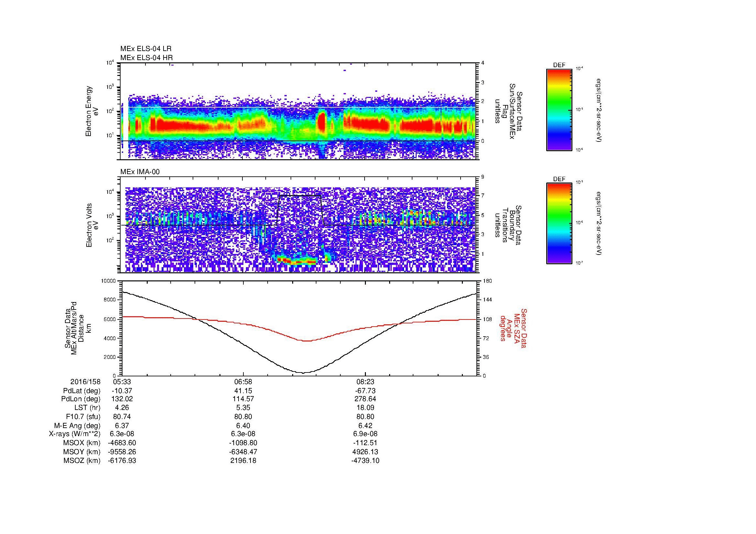Viewport: 756px width, 534px height.
Task: Select the PdLon (deg) row label
Action: pyautogui.click(x=81, y=399)
